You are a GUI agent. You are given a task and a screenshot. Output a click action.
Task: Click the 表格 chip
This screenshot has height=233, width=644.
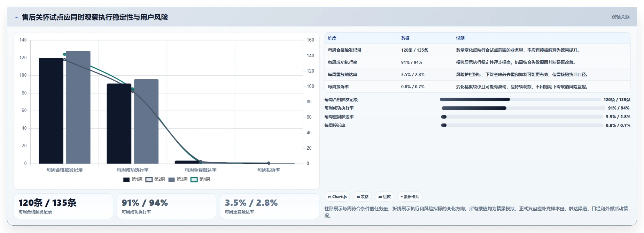363,197
